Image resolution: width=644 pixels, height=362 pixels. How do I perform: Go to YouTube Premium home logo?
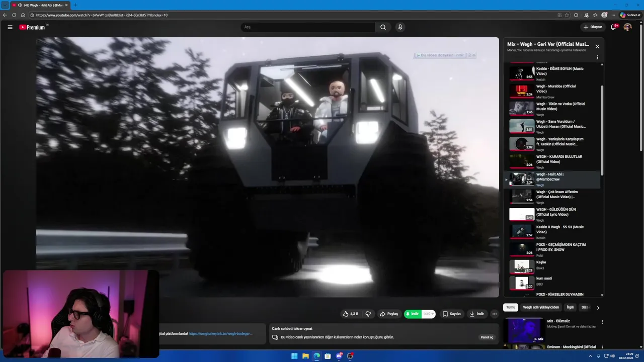click(33, 27)
